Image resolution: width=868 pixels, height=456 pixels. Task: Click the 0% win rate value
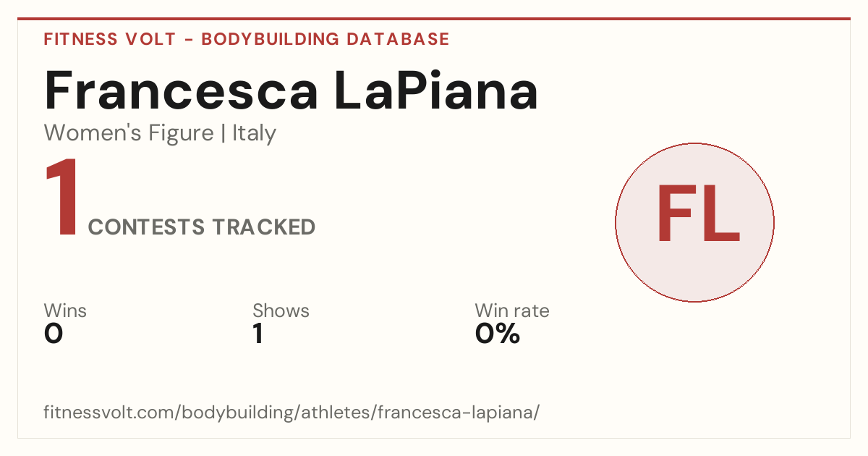point(498,334)
